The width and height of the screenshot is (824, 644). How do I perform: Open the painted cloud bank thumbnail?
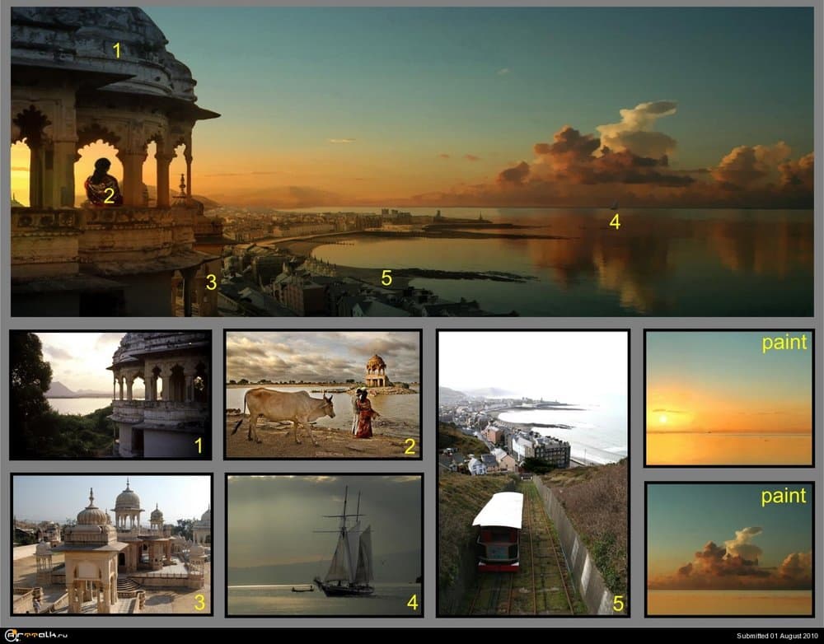point(728,548)
